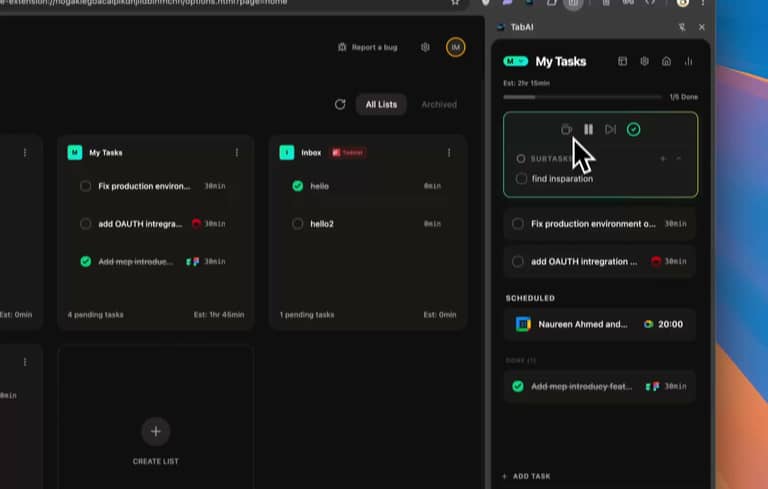
Task: Open three-dot menu on Inbox card
Action: (x=449, y=152)
